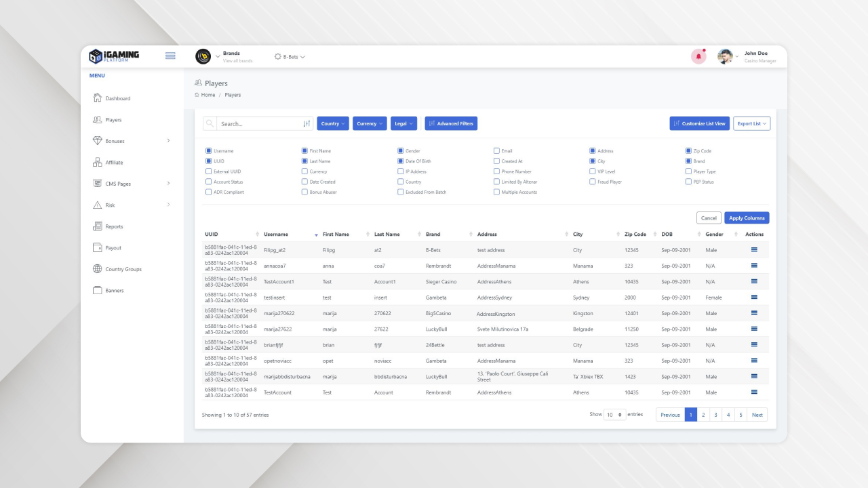The height and width of the screenshot is (488, 868).
Task: Expand the Brands chevron dropdown
Action: point(218,57)
